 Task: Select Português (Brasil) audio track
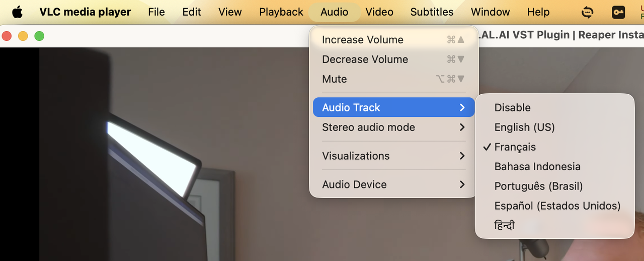pos(554,186)
